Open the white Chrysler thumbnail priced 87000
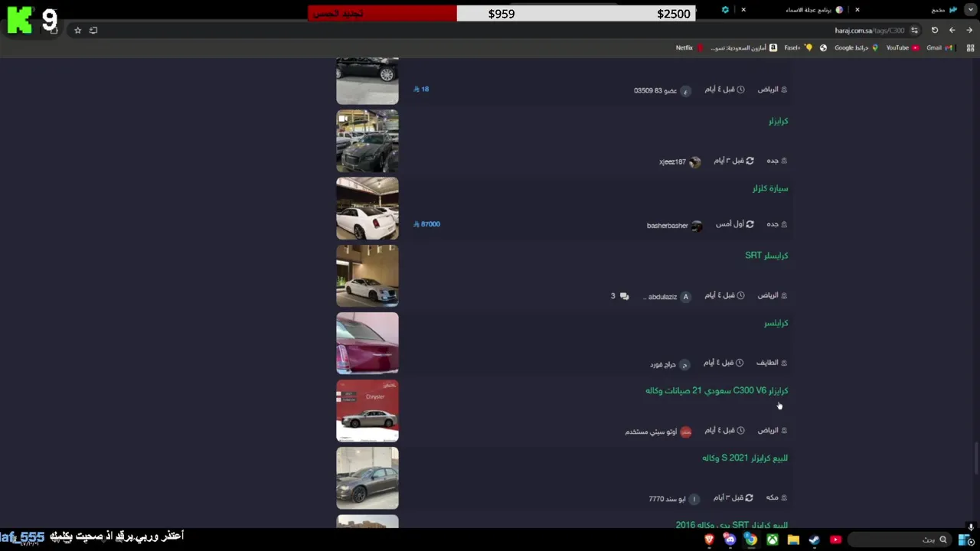 pyautogui.click(x=367, y=208)
